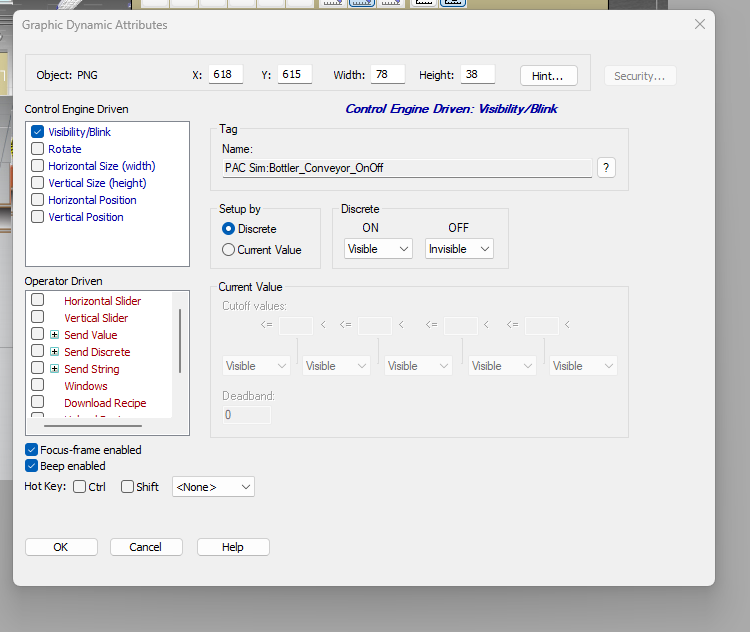Image resolution: width=750 pixels, height=632 pixels.
Task: Check the Send Discrete option
Action: pos(37,351)
